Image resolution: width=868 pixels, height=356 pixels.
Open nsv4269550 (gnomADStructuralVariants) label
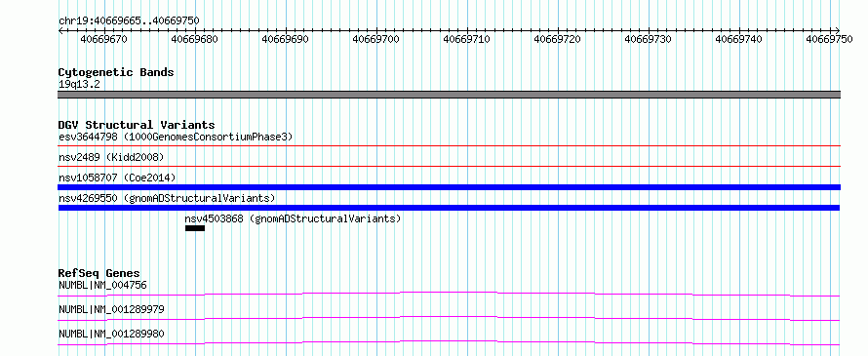pos(167,198)
